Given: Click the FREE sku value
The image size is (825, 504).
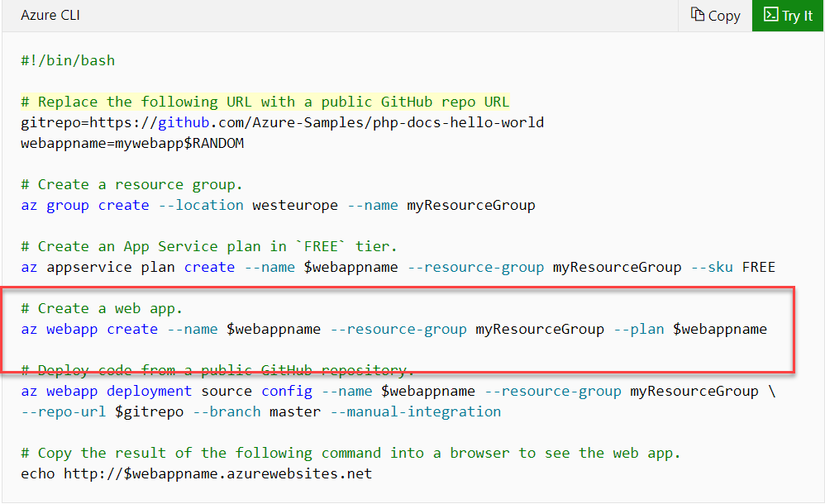Looking at the screenshot, I should pyautogui.click(x=759, y=267).
